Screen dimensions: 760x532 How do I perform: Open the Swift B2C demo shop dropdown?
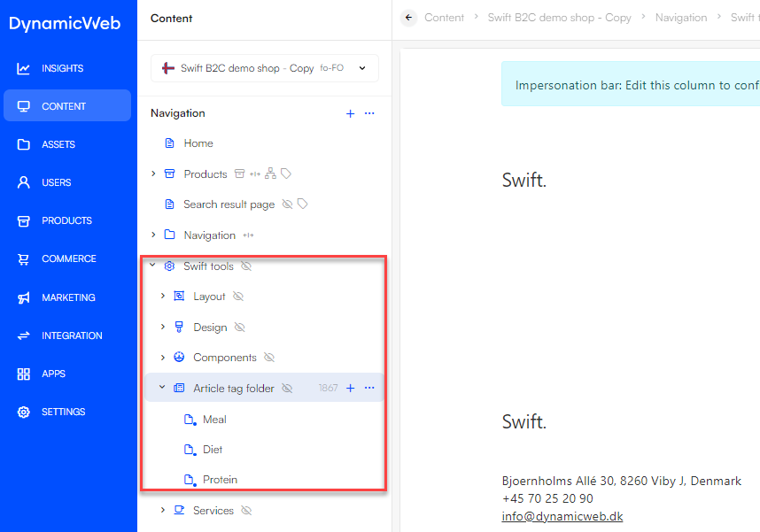(x=265, y=68)
